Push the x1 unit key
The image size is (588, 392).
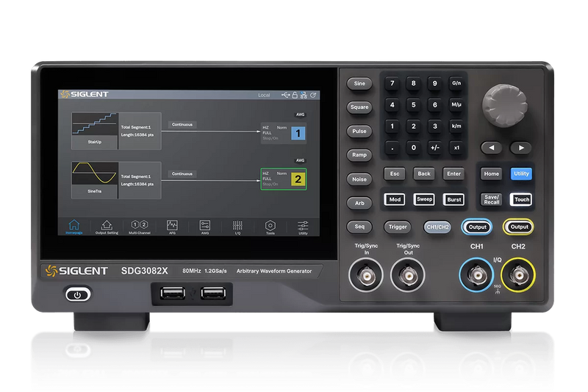[x=456, y=148]
